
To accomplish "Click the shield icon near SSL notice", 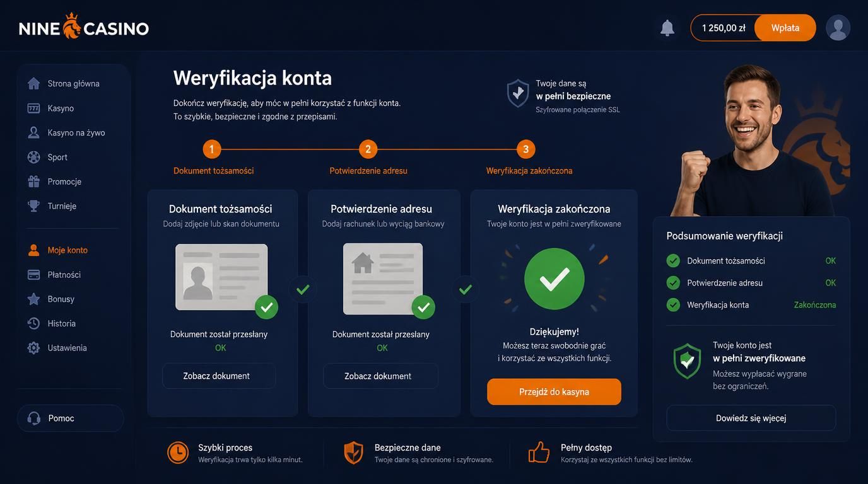I will 518,93.
